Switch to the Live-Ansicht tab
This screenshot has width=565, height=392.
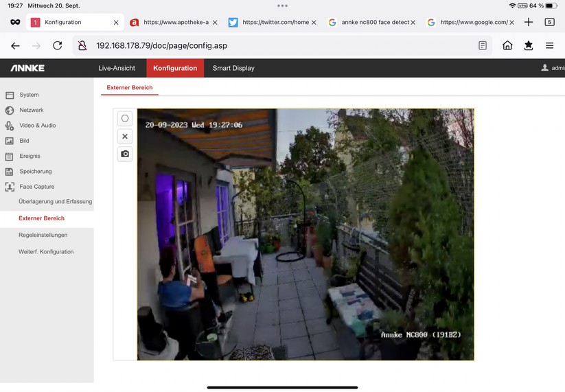tap(117, 68)
